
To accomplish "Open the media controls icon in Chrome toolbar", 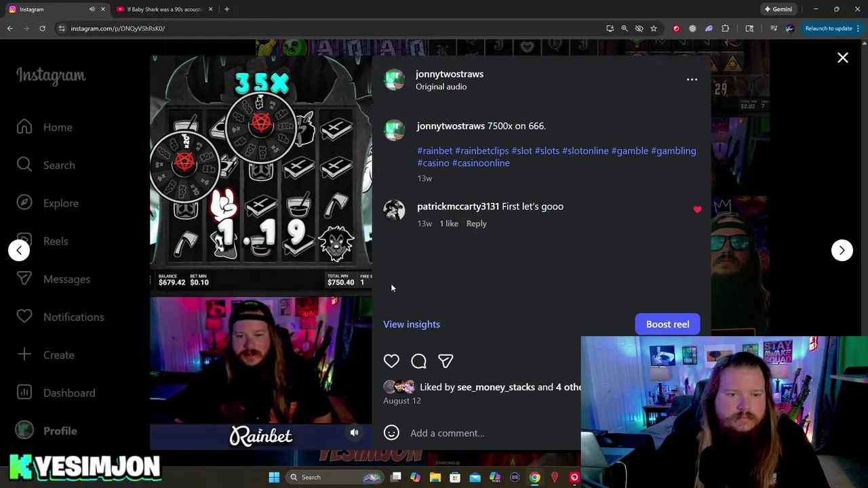I will pyautogui.click(x=773, y=28).
